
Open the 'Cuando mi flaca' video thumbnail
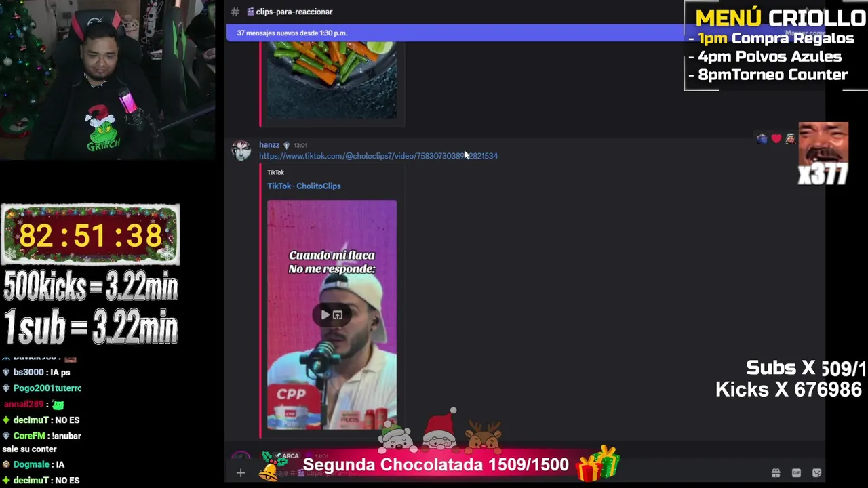332,314
